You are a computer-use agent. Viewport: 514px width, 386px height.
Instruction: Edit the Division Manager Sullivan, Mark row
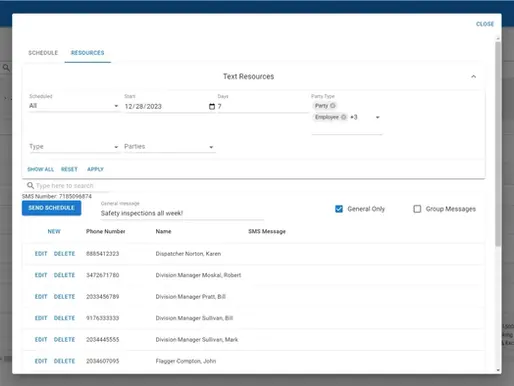[x=41, y=340]
